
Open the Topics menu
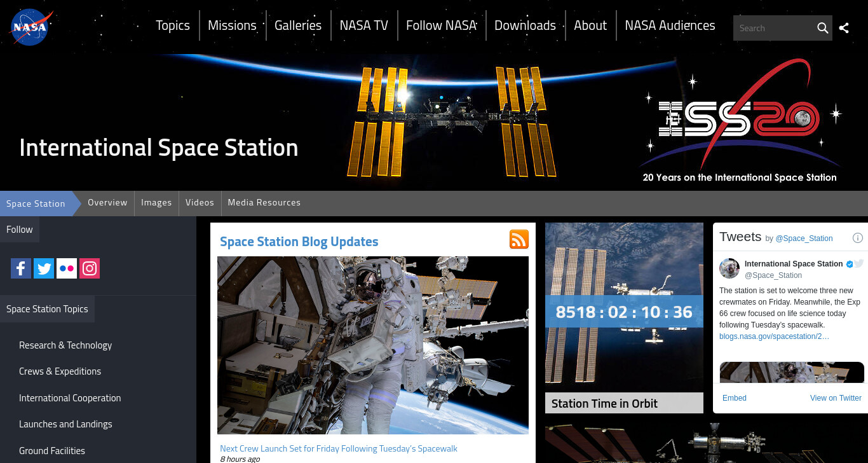[x=173, y=25]
